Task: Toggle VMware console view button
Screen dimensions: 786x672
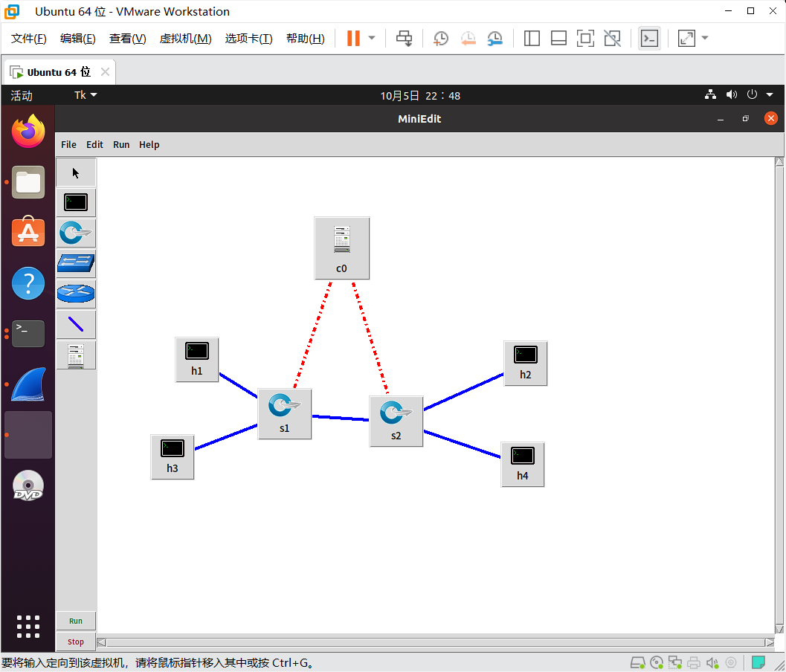Action: [x=649, y=38]
